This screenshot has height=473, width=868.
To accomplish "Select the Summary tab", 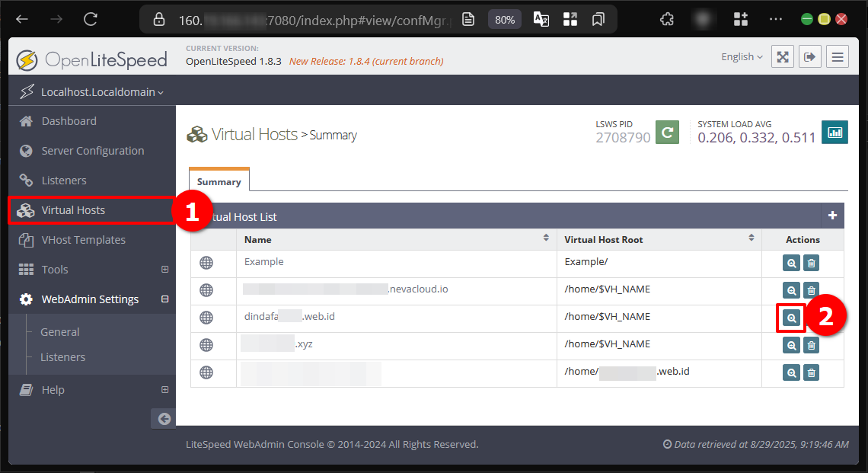I will click(219, 182).
